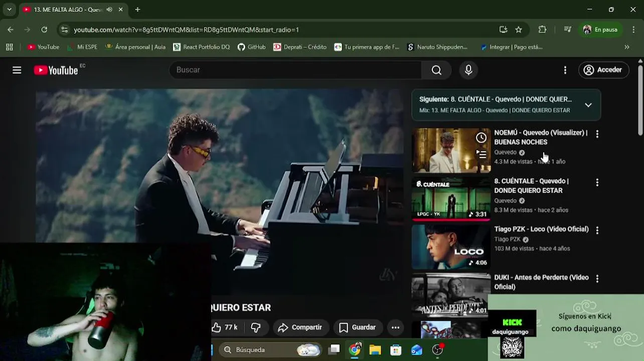
Task: Open options menu for NOEMÚ video
Action: [x=597, y=134]
